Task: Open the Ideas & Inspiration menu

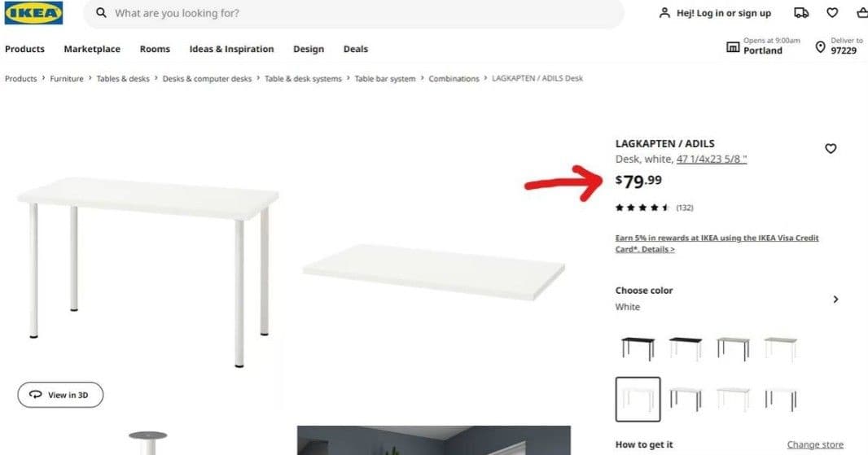Action: tap(231, 49)
